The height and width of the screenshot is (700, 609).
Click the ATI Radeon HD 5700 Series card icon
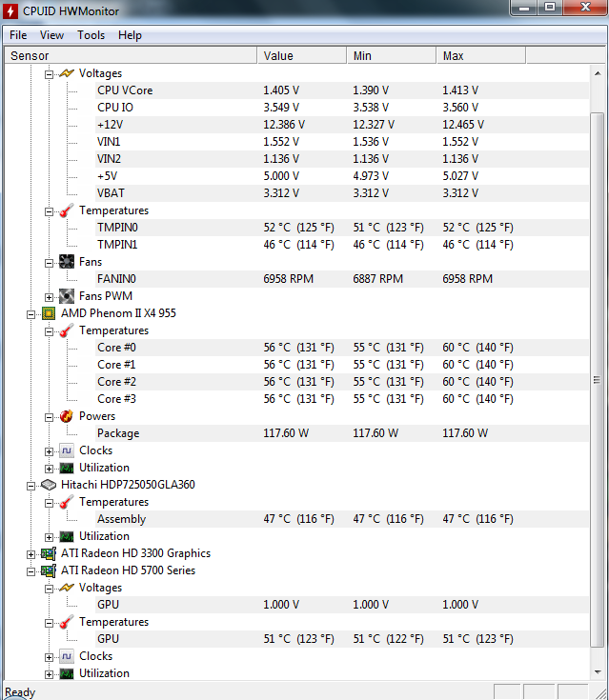click(x=49, y=570)
